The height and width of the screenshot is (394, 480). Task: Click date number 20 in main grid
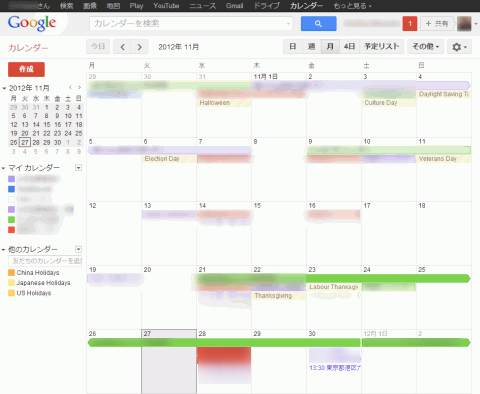click(147, 269)
